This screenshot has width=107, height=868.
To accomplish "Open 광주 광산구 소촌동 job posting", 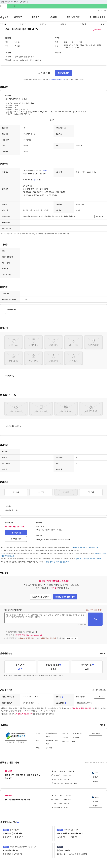I will 23,777.
